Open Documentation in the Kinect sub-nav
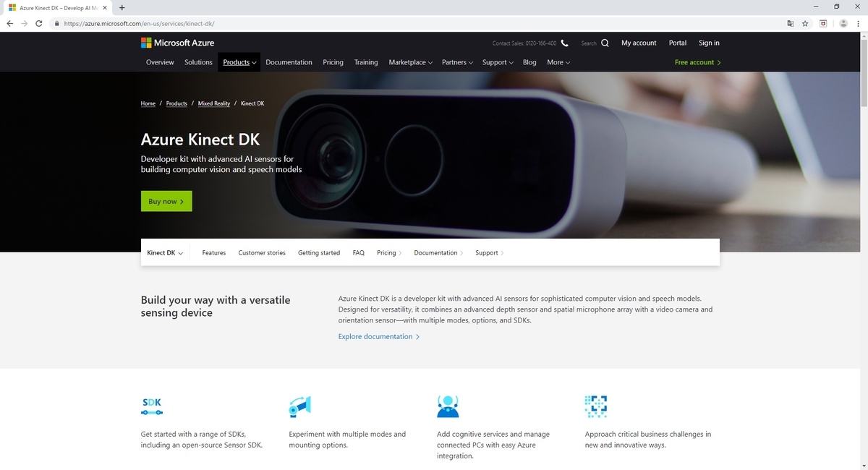The height and width of the screenshot is (470, 868). coord(438,253)
